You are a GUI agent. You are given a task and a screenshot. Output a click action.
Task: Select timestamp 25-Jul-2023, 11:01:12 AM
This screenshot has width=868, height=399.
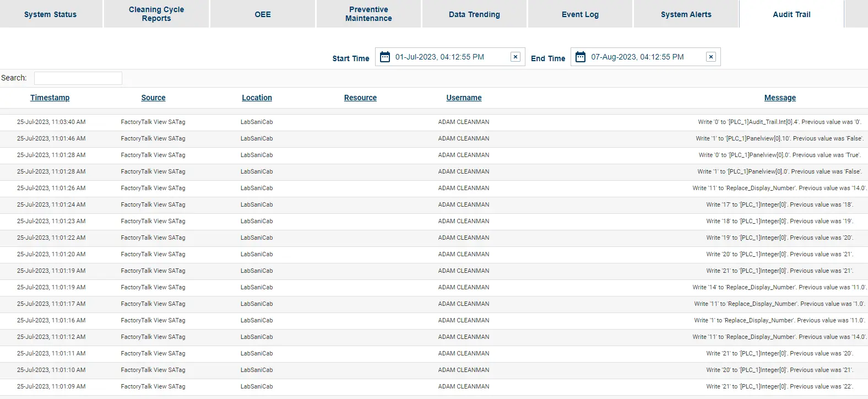(51, 337)
